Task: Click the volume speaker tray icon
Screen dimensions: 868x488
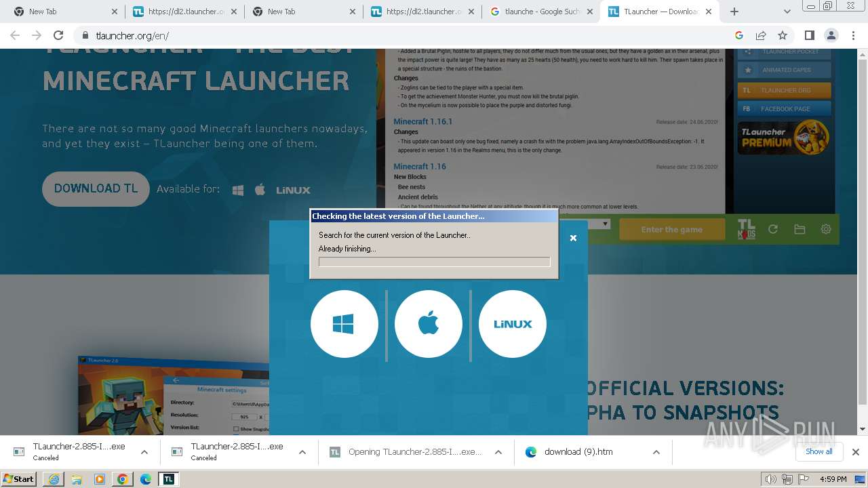Action: click(x=771, y=479)
